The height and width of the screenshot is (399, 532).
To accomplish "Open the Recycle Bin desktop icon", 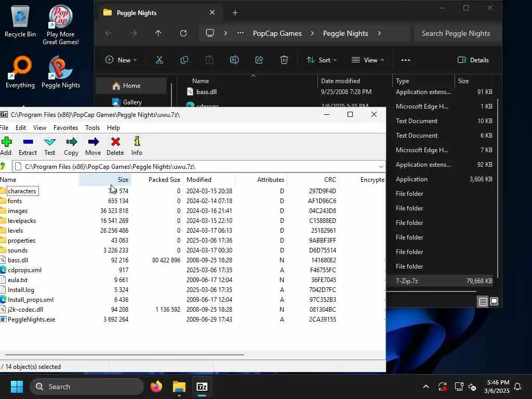I will pos(20,20).
